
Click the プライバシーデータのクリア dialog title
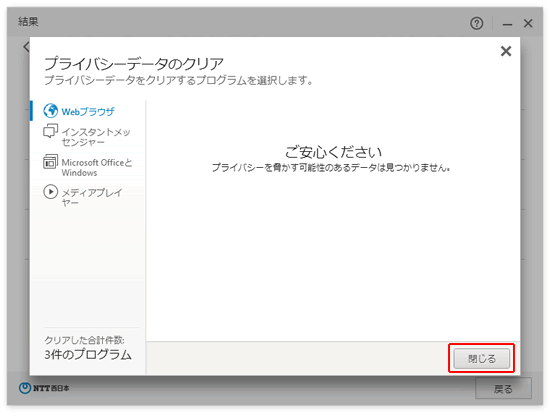click(134, 64)
